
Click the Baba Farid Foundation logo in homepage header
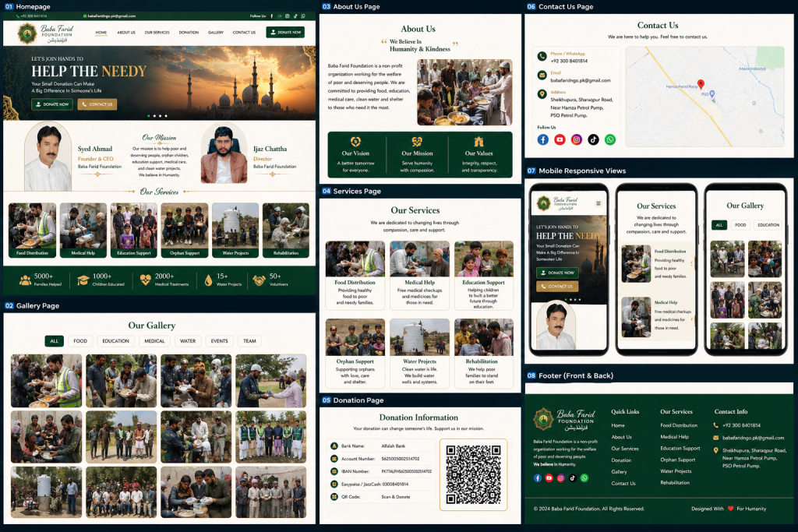pos(48,33)
